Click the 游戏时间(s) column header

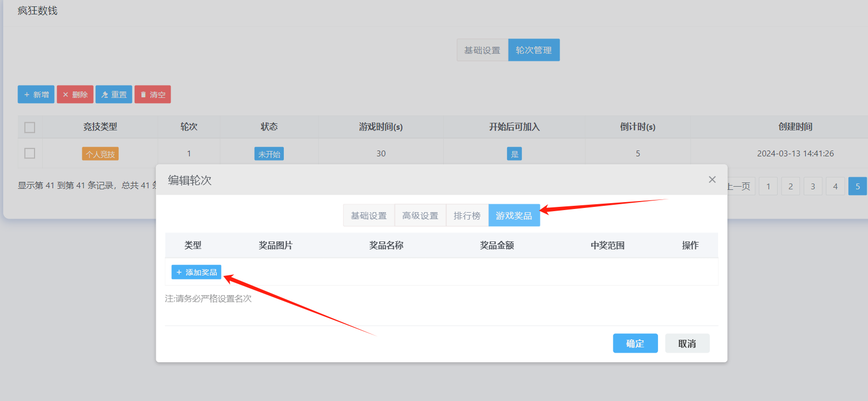pyautogui.click(x=381, y=127)
